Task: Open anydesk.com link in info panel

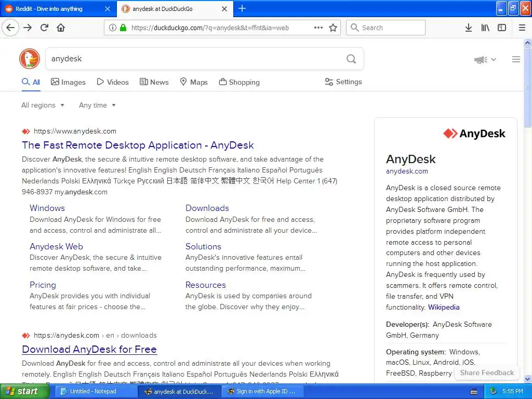Action: tap(407, 171)
